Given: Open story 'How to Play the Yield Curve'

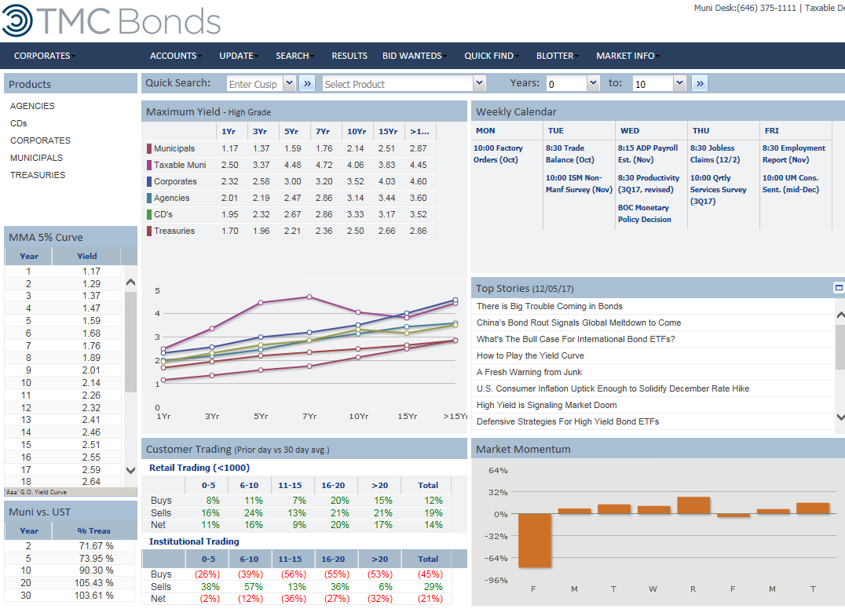Looking at the screenshot, I should pos(530,356).
